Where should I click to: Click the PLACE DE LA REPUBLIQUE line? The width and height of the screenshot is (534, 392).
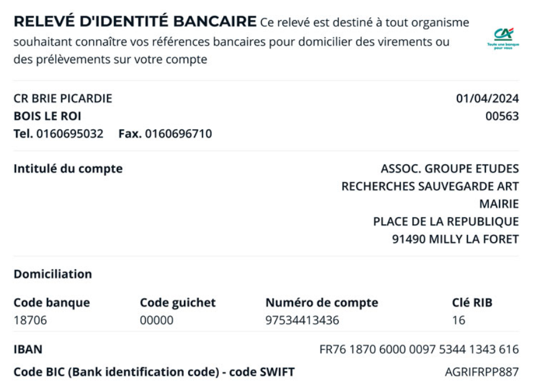tap(446, 222)
